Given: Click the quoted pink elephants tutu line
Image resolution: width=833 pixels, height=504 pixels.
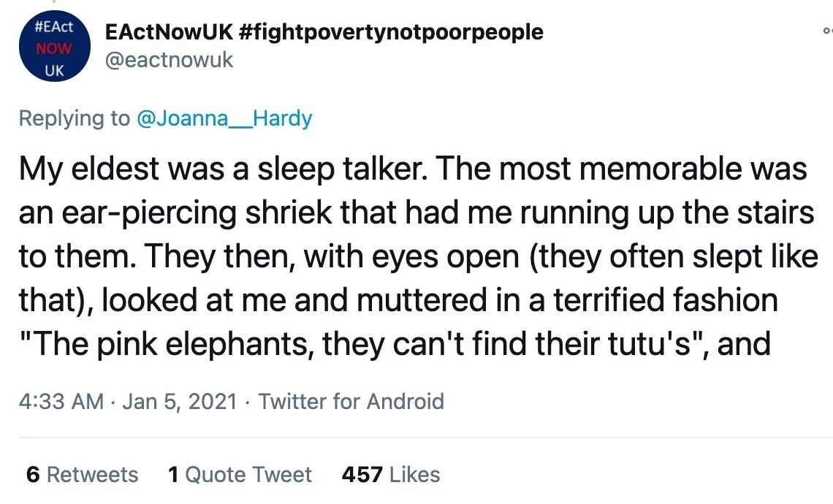Looking at the screenshot, I should 395,344.
